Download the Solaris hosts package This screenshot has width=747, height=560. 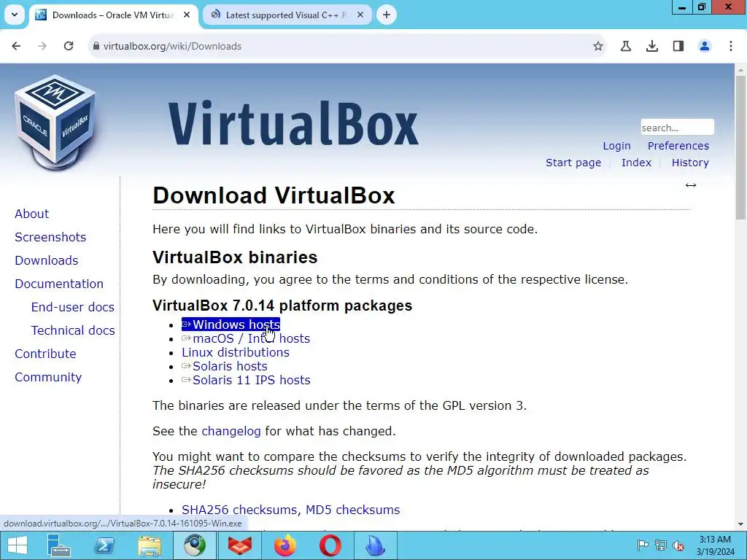coord(225,366)
